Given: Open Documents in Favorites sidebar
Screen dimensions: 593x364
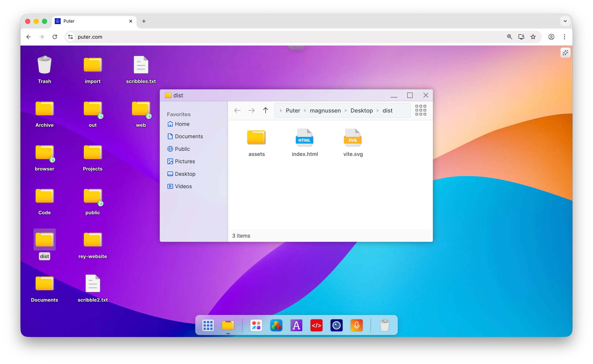Looking at the screenshot, I should tap(189, 136).
